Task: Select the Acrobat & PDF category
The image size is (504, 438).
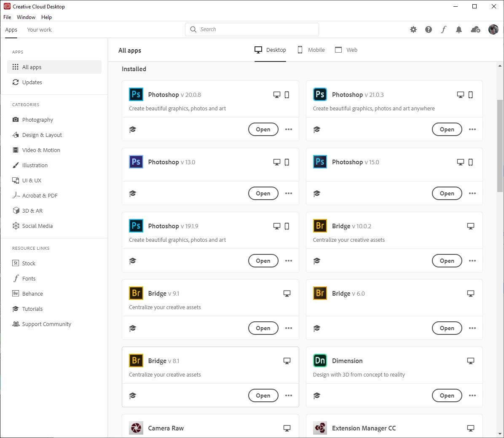Action: coord(54,195)
